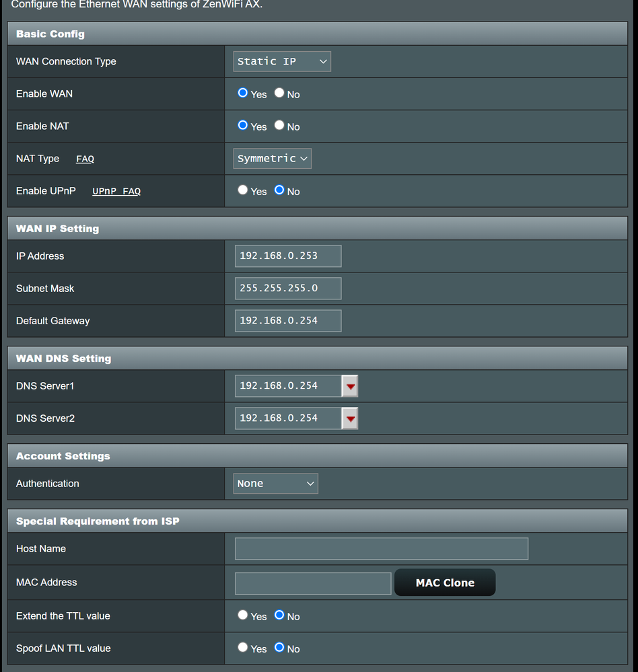Click the DNS Server2 text field
This screenshot has height=672, width=638.
[287, 418]
